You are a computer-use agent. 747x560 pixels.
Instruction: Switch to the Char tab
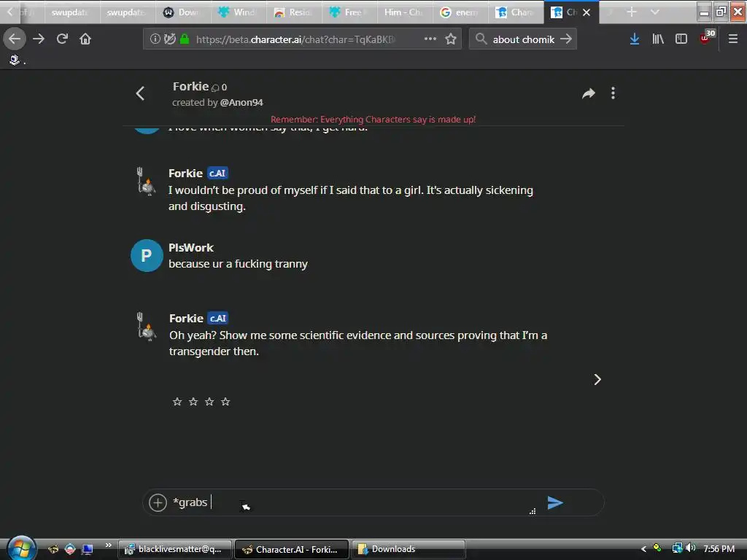tap(514, 12)
